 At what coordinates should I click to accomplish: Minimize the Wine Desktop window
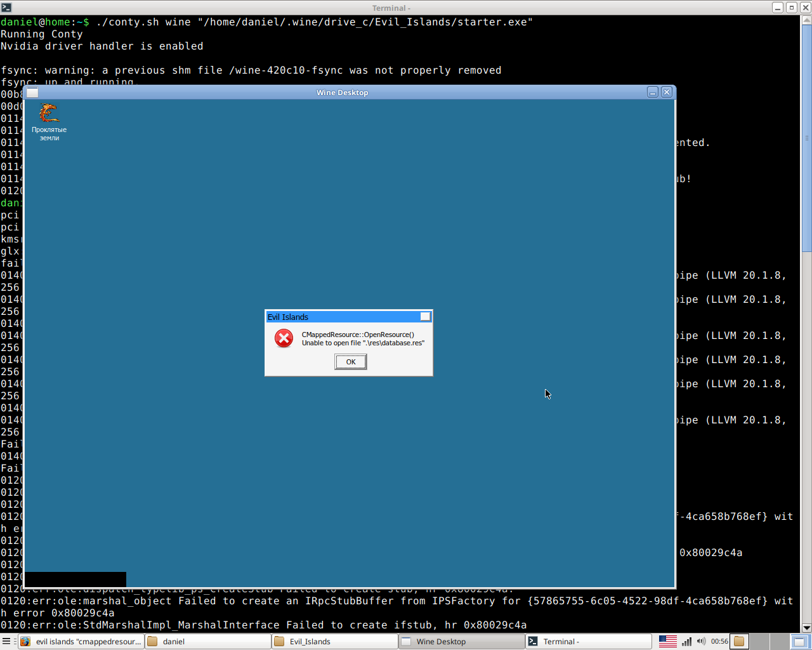pos(653,93)
